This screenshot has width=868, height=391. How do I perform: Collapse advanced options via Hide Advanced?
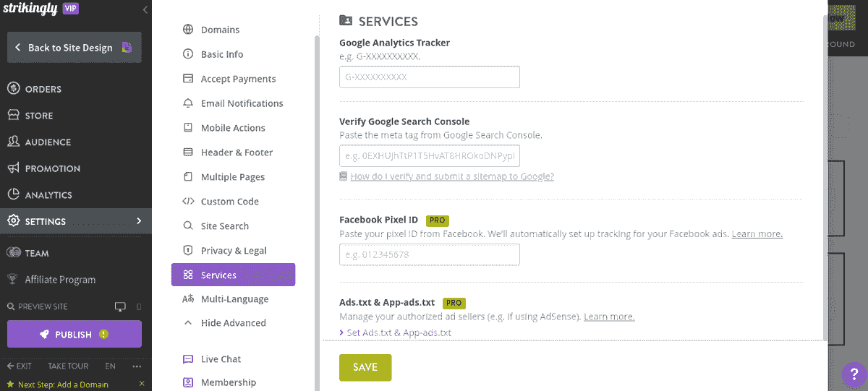click(x=224, y=323)
